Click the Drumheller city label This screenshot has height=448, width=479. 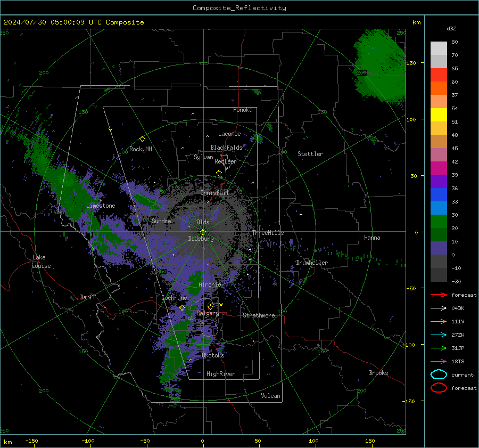pos(312,263)
